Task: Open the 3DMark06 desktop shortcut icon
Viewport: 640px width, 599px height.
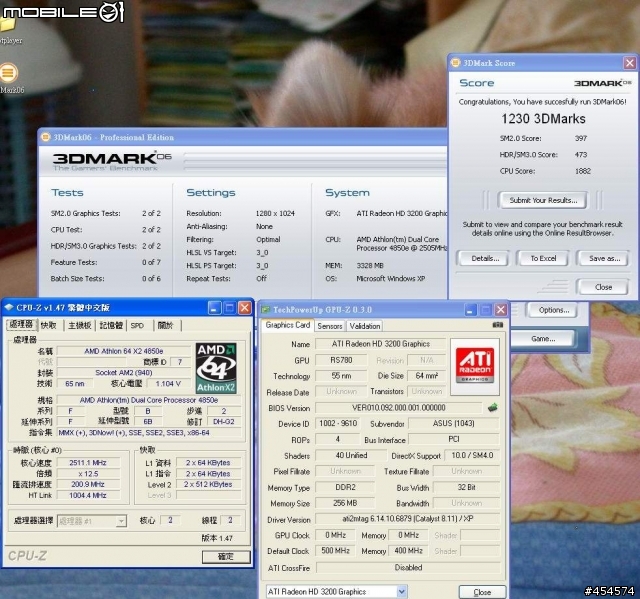Action: pyautogui.click(x=8, y=73)
